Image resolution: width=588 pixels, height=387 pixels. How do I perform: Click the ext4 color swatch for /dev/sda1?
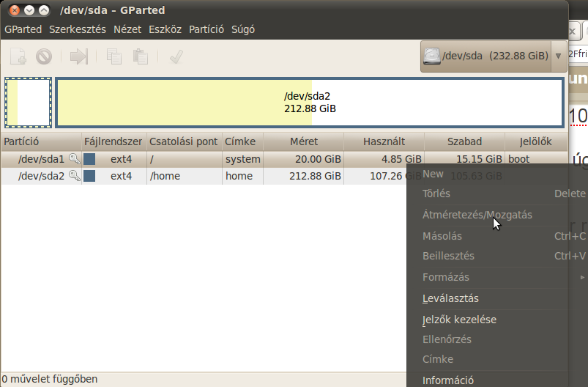(x=89, y=159)
